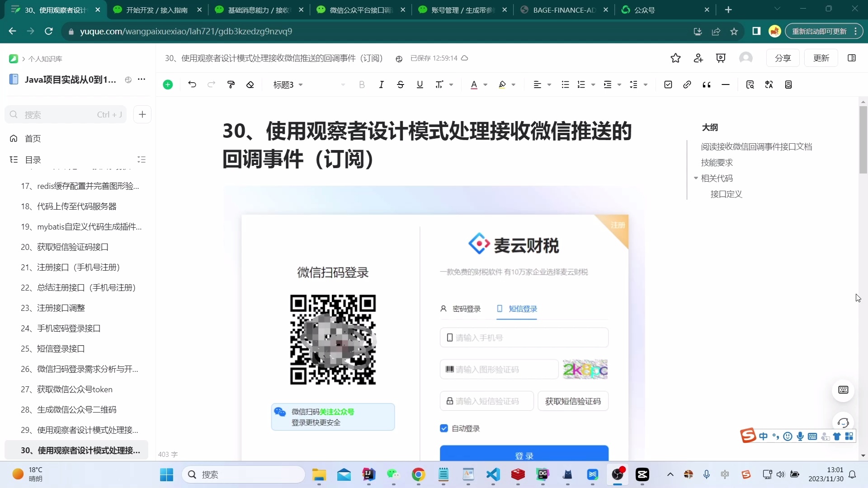Click the 更新 update button
Image resolution: width=868 pixels, height=488 pixels.
[821, 58]
